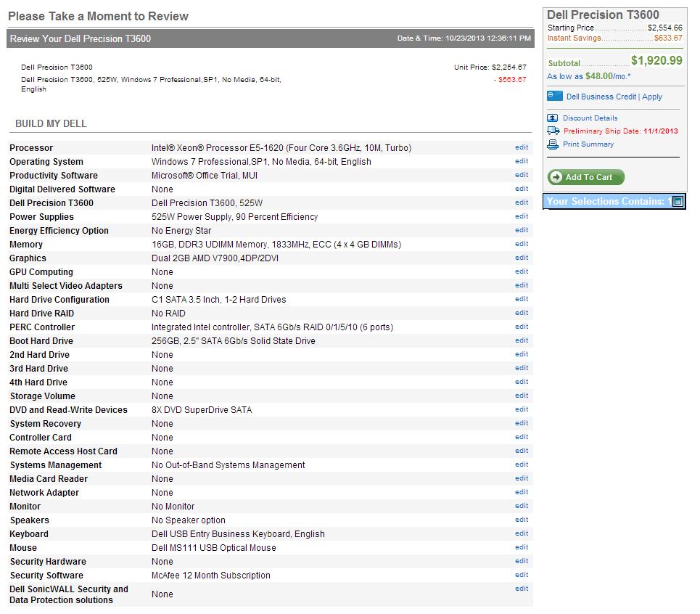This screenshot has width=700, height=614.
Task: Click the Dell MS111 USB Optical Mouse value
Action: (x=213, y=548)
